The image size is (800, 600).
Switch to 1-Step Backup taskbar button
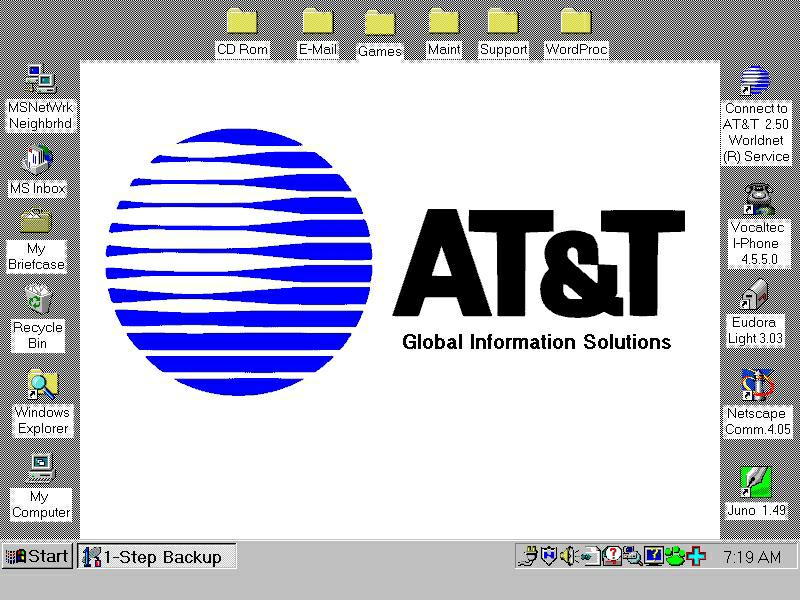[x=157, y=557]
